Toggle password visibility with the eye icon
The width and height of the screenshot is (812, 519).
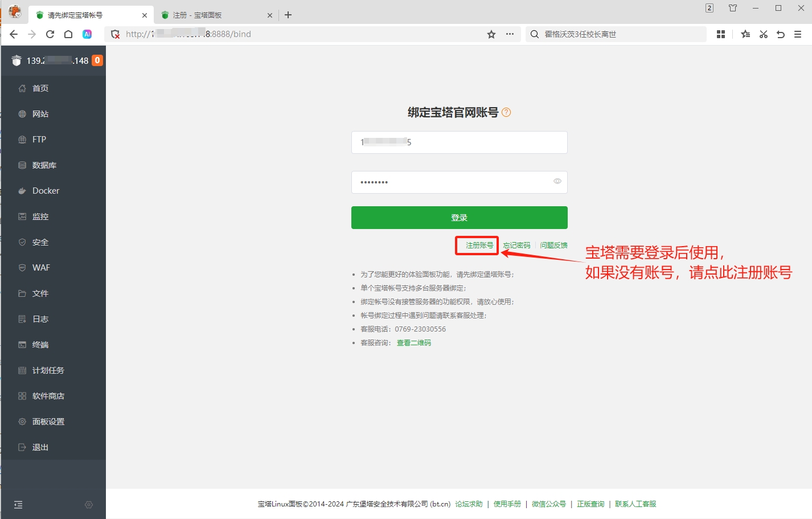tap(556, 181)
